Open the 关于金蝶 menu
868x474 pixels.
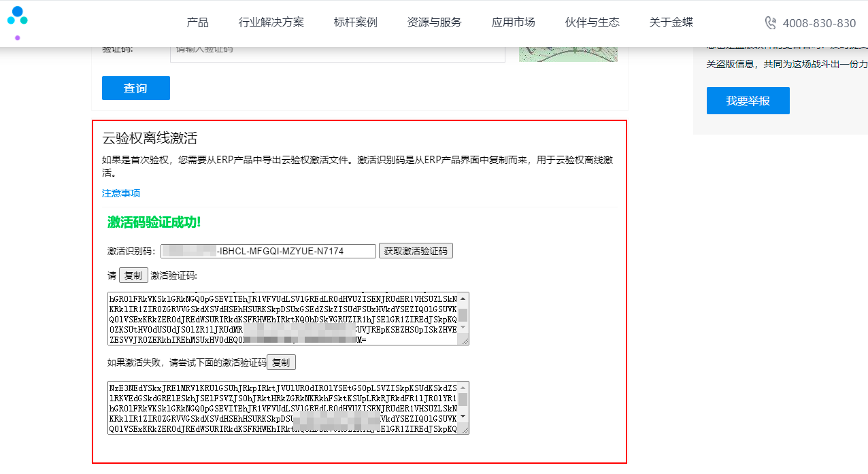tap(671, 22)
